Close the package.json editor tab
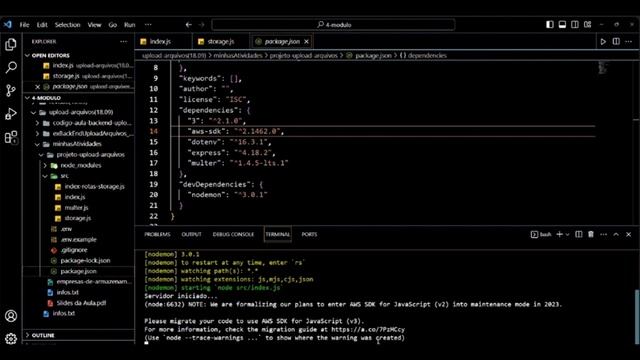 click(306, 42)
